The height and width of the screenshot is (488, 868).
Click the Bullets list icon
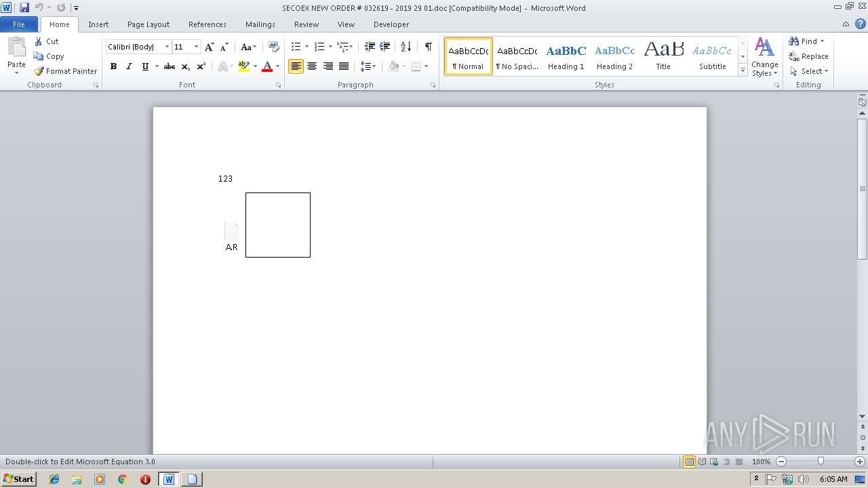[x=296, y=47]
